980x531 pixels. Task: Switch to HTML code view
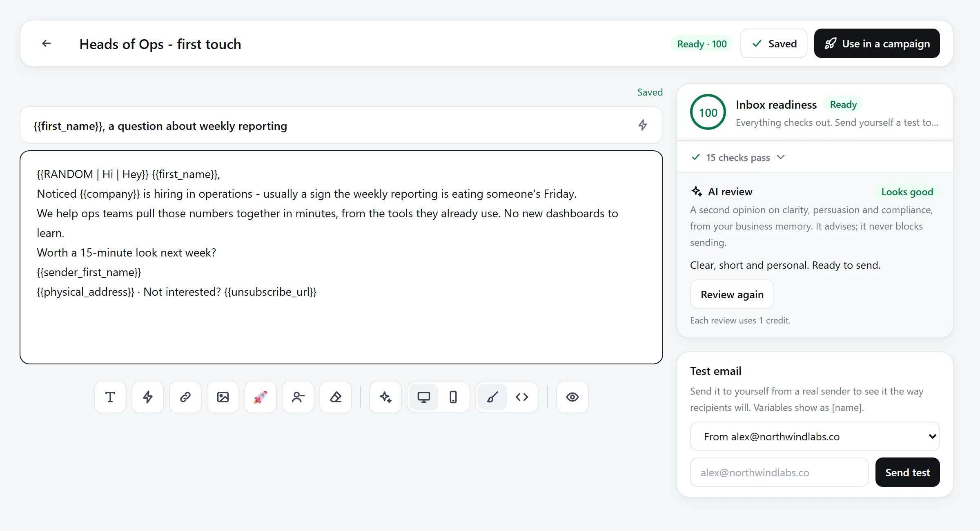point(522,397)
